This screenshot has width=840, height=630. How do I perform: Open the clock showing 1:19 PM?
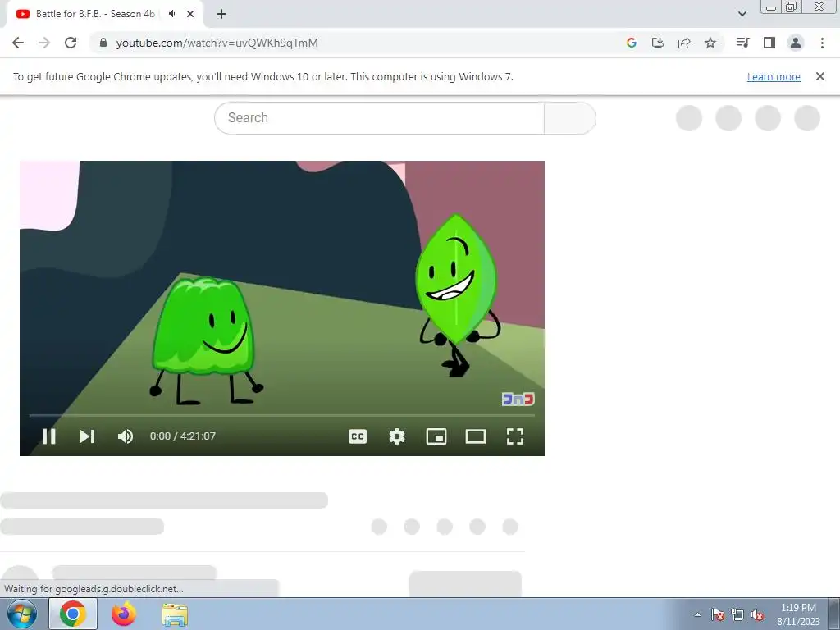(798, 614)
